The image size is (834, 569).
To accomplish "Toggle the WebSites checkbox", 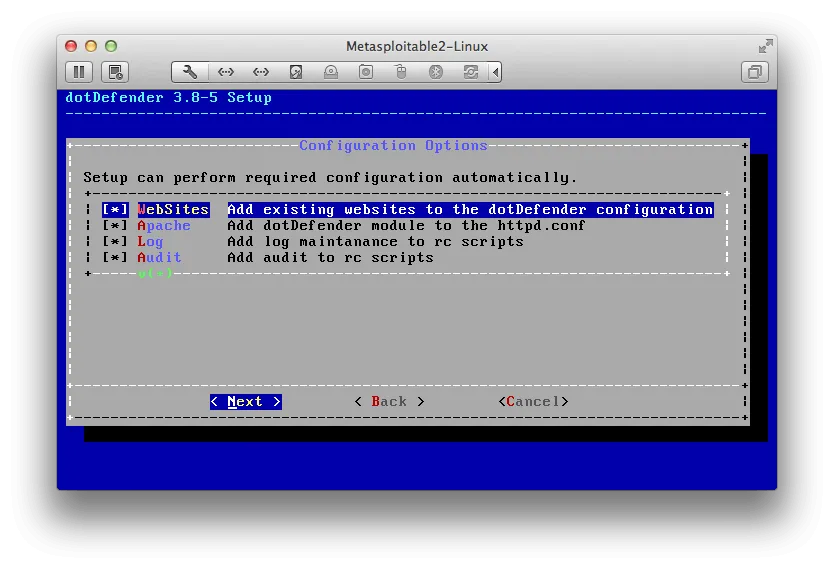I will (x=116, y=210).
